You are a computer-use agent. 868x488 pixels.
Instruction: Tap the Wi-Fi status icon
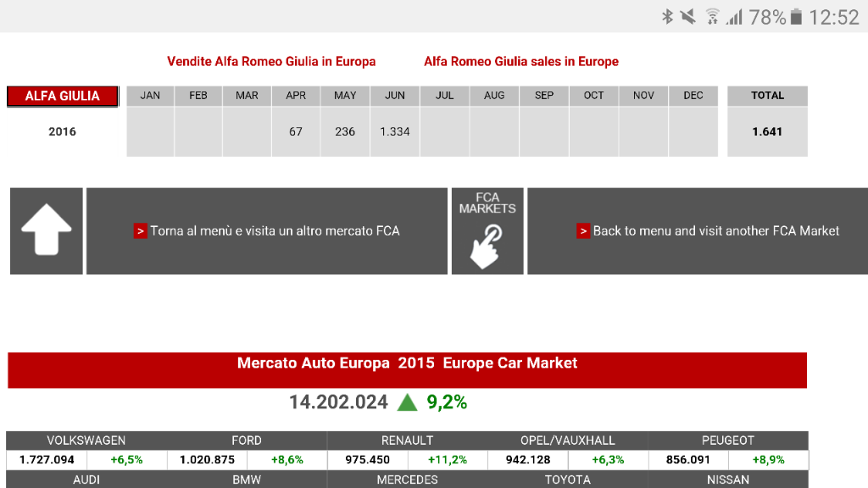click(712, 17)
